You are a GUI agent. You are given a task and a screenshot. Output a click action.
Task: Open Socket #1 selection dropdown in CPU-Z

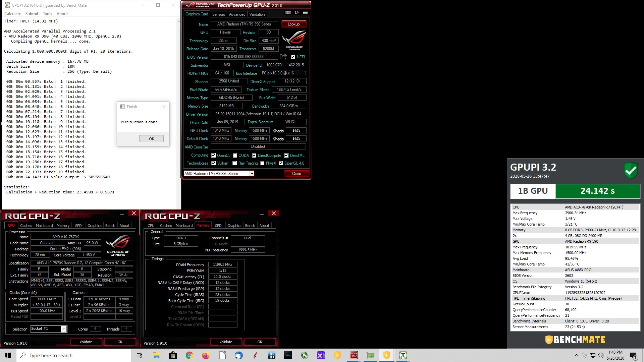[x=63, y=329]
